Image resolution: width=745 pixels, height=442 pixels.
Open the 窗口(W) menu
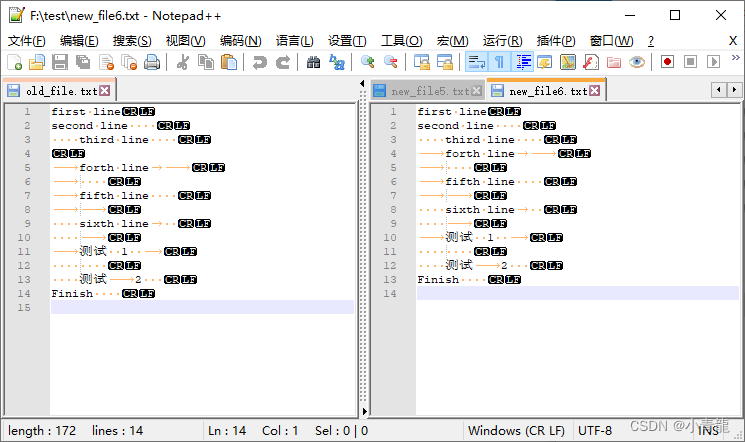(x=611, y=41)
